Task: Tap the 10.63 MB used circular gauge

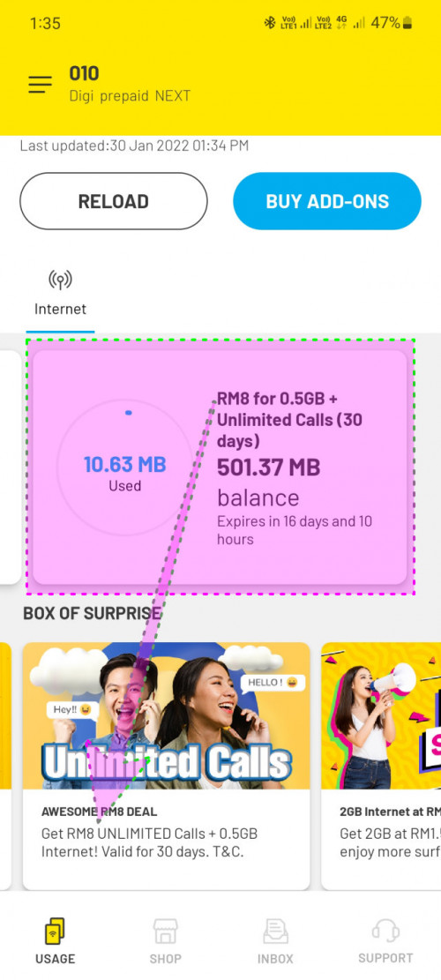Action: coord(125,467)
